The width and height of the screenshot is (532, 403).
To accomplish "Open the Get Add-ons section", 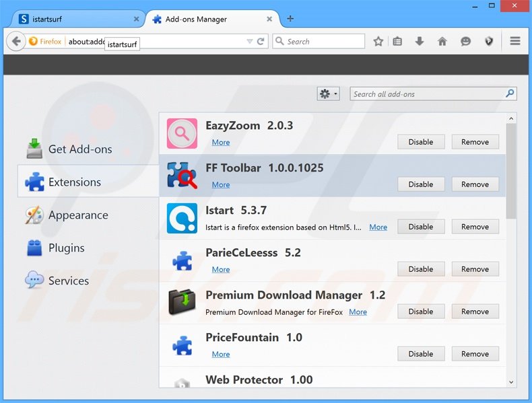I will click(x=88, y=149).
